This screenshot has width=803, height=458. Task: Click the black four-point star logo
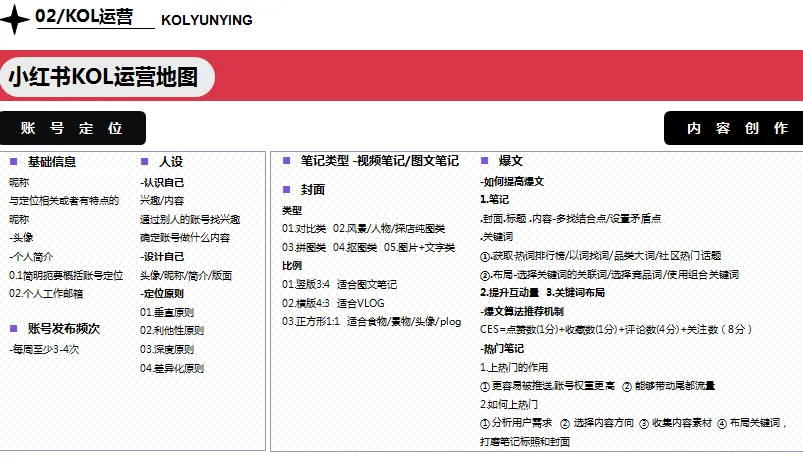point(14,19)
